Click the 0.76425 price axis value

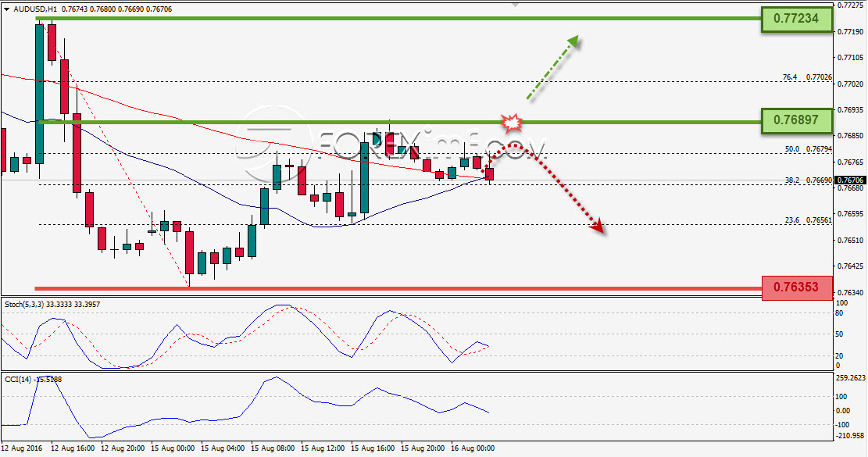point(851,266)
